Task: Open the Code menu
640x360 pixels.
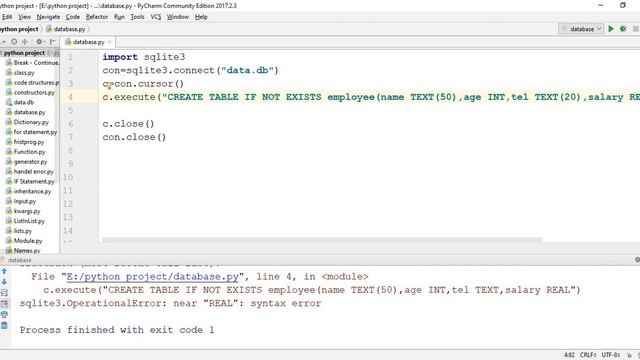Action: click(73, 17)
